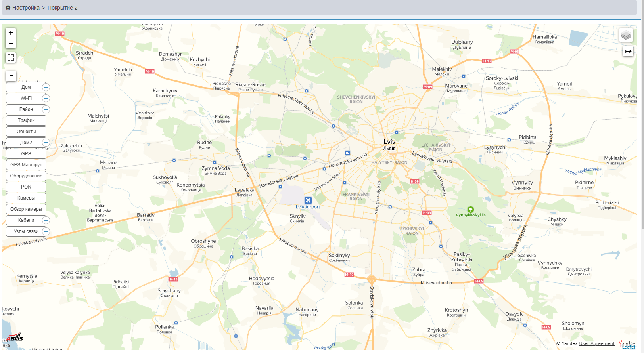644x353 pixels.
Task: Click the Dubliany town label
Action: coord(462,44)
